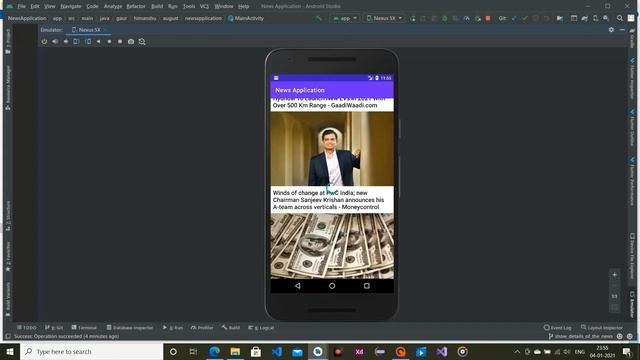Open the Navigate menu
This screenshot has height=360, width=640.
71,7
